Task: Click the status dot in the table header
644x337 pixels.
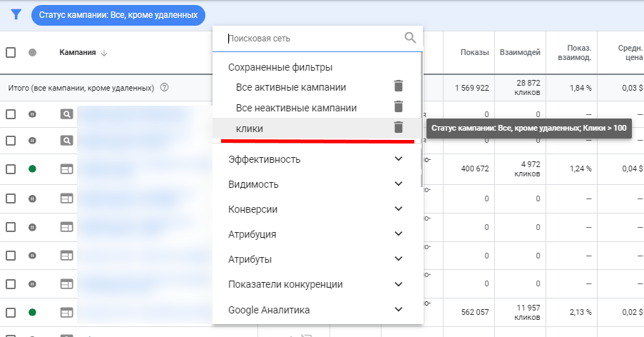Action: [x=32, y=52]
